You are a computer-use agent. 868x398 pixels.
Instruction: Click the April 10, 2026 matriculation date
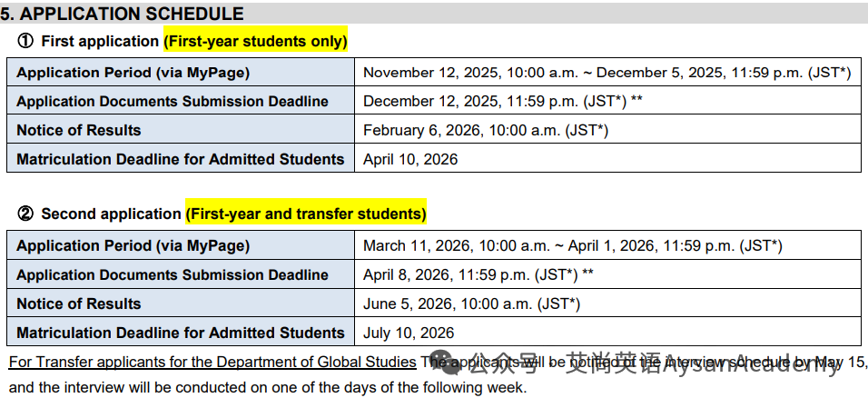[410, 159]
